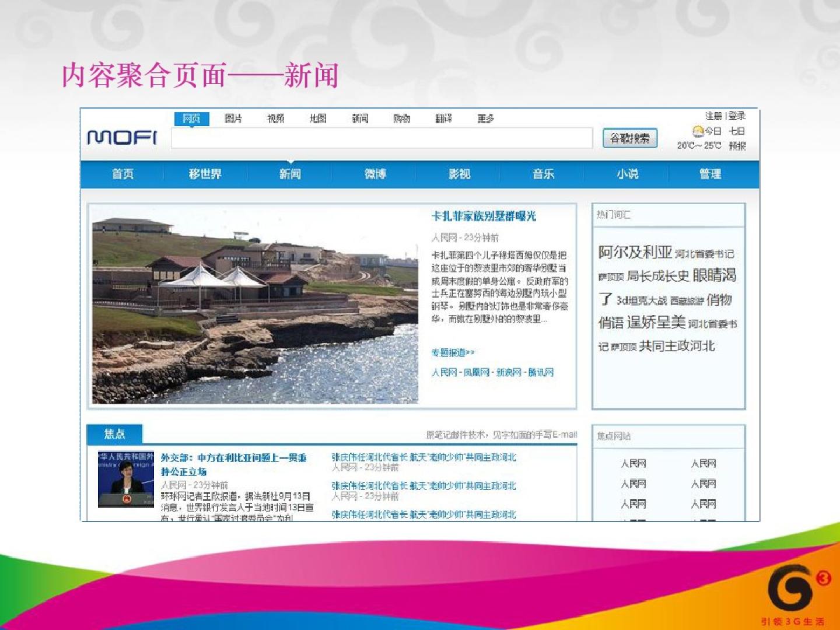
Task: Switch to 图片 search tab
Action: (x=233, y=118)
